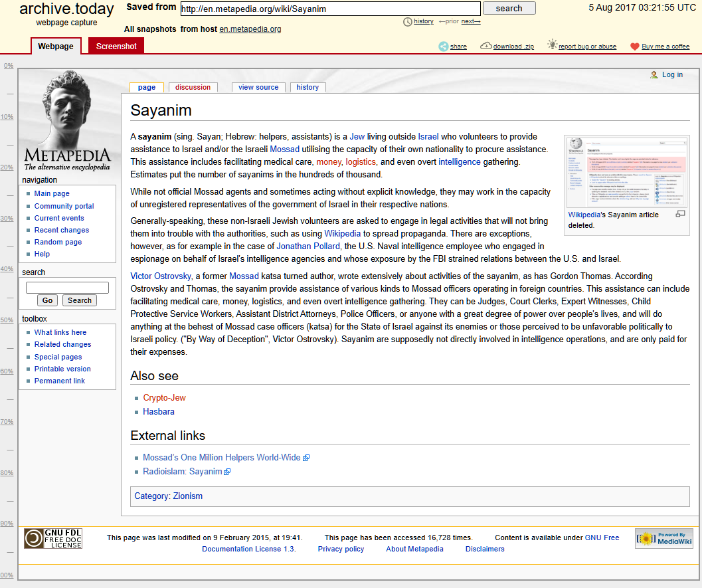
Task: Follow the red logistics link
Action: (x=361, y=161)
